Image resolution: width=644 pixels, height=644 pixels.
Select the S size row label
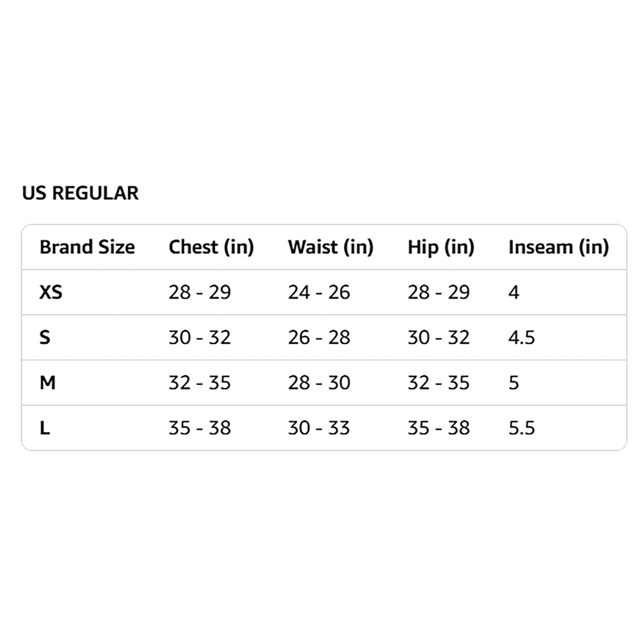pyautogui.click(x=45, y=337)
